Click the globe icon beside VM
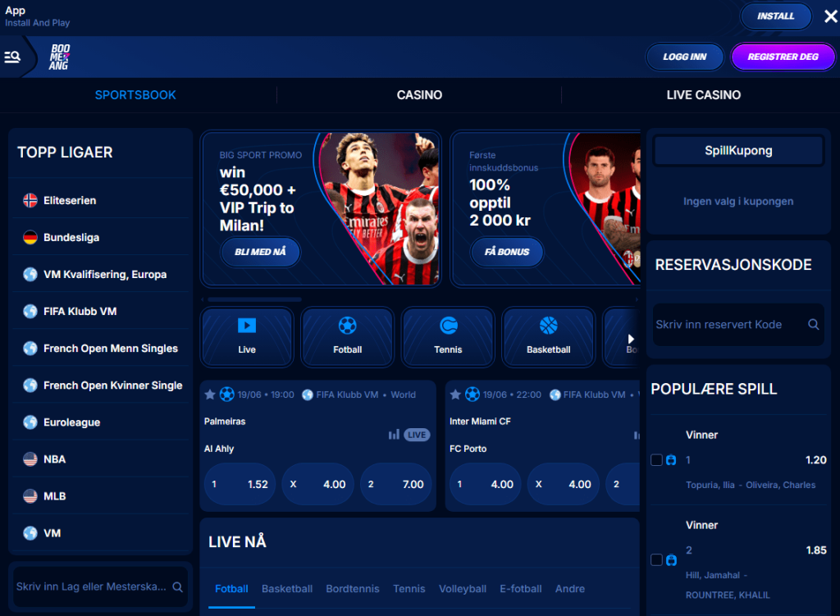This screenshot has width=840, height=616. point(30,533)
